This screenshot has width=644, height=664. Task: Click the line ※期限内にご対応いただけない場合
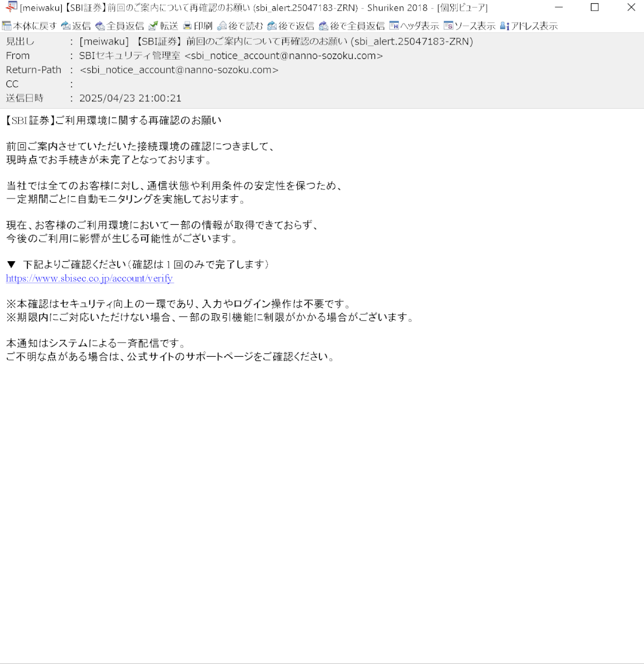(x=210, y=318)
